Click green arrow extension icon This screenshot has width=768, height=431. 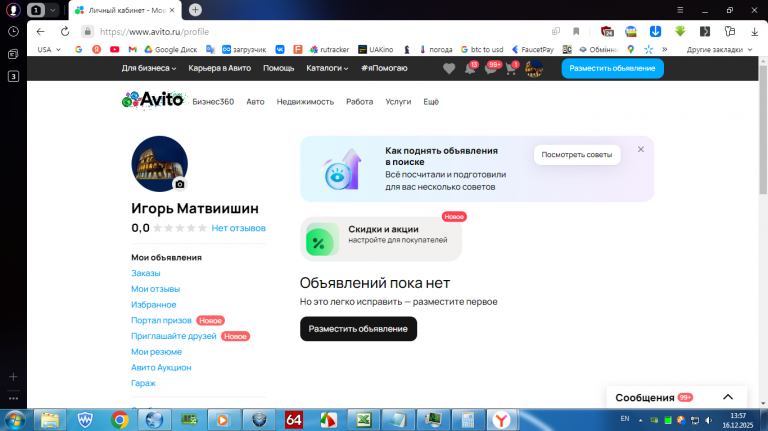(680, 31)
